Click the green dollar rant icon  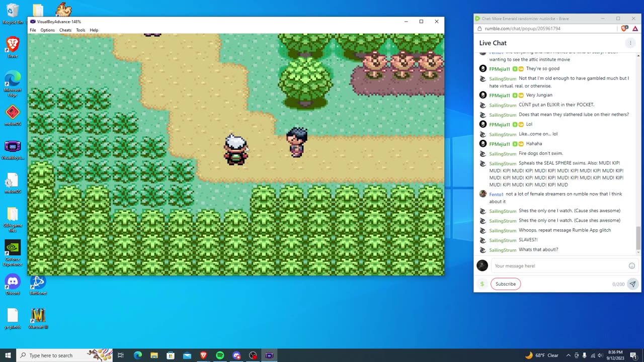(x=482, y=284)
